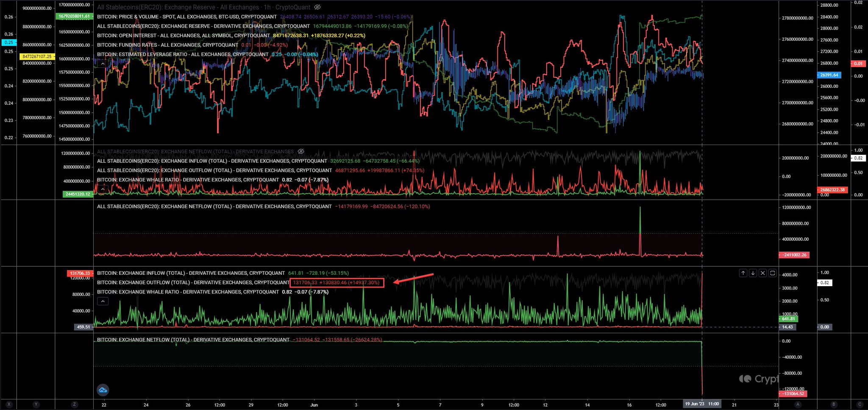
Task: Click the A scale badge
Action: 798,404
